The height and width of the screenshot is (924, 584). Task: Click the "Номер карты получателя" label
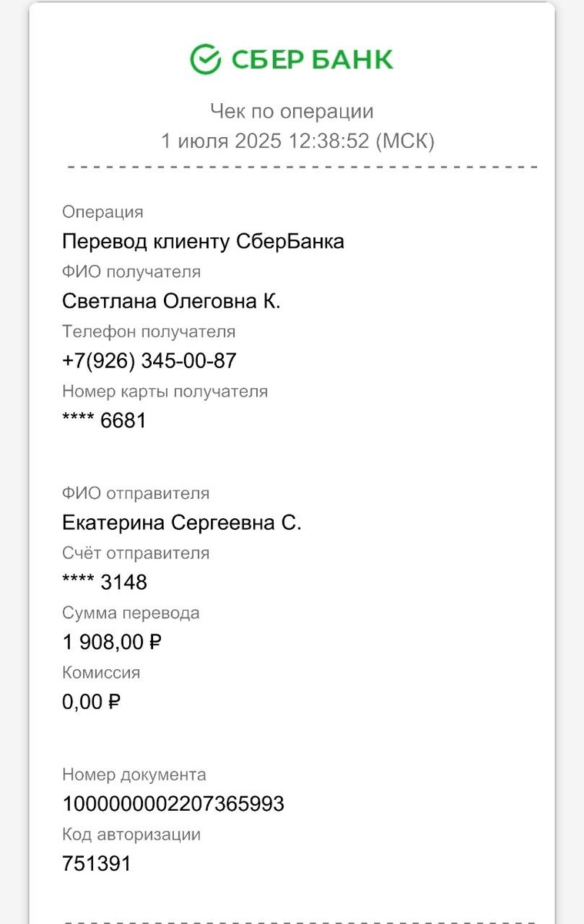click(165, 391)
